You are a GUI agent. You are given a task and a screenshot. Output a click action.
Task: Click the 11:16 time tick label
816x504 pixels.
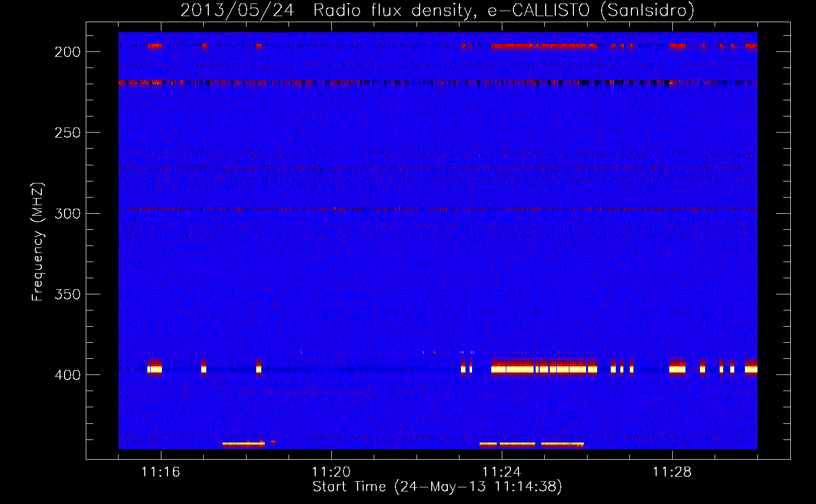point(161,472)
